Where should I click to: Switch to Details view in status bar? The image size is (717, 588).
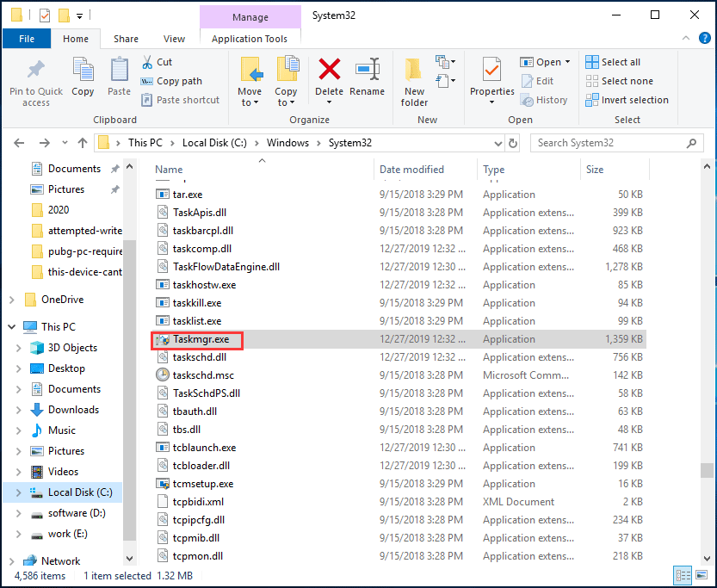(x=683, y=575)
